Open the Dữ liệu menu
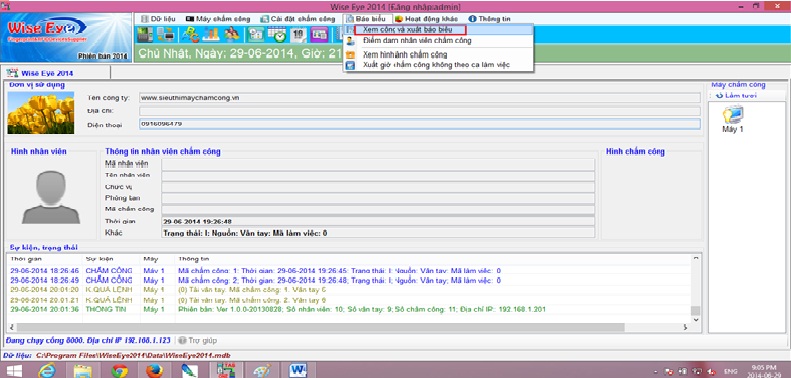 (x=158, y=19)
